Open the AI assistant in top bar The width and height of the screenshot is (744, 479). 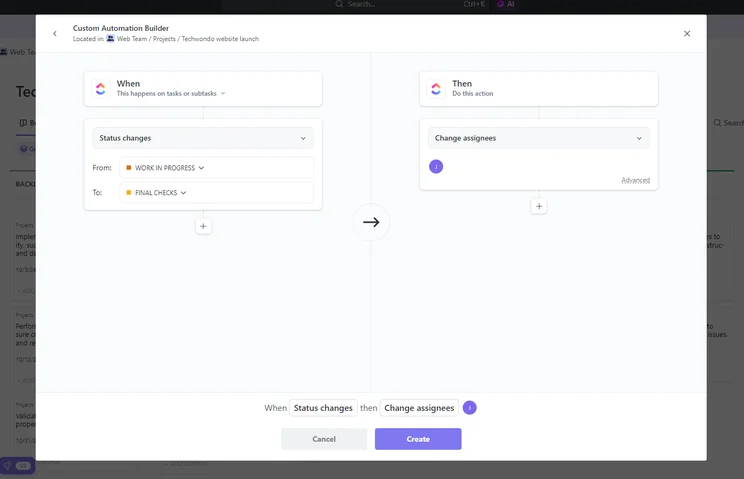pos(506,4)
